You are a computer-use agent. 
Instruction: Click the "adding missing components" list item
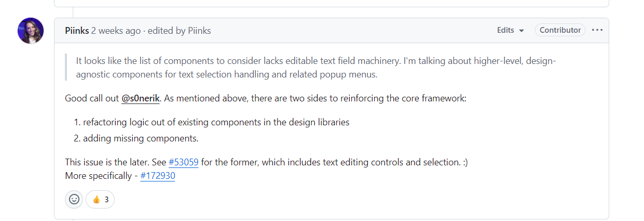coord(141,138)
